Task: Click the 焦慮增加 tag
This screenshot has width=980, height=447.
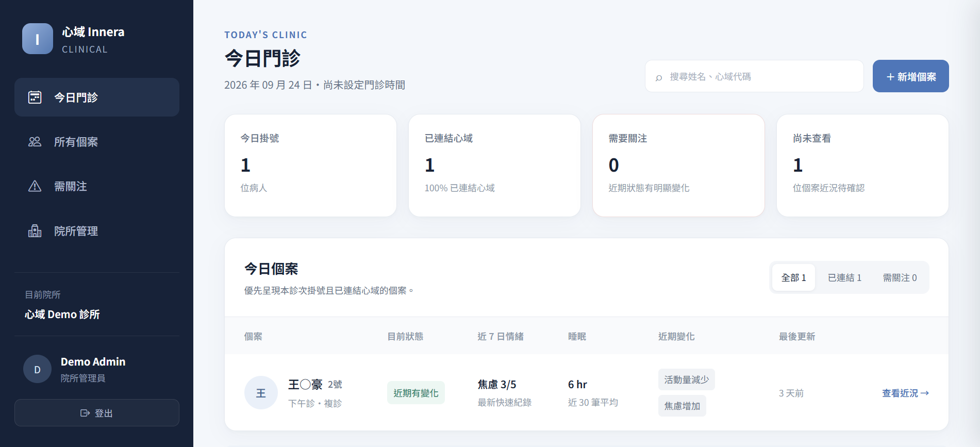Action: click(682, 406)
